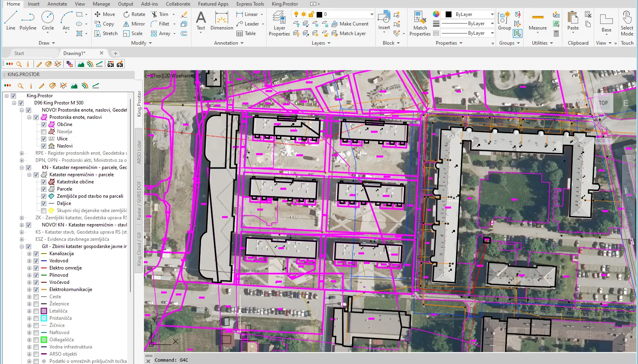Uncheck the Občine layer checkbox
This screenshot has height=364, width=638.
44,124
